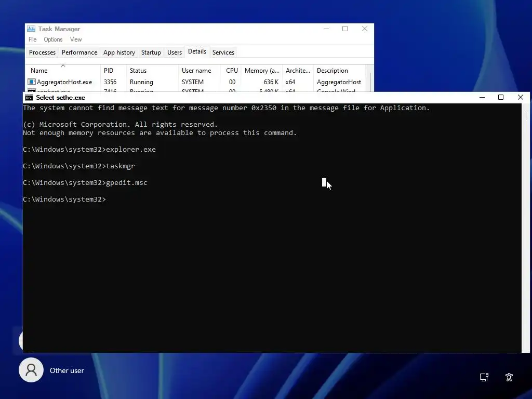This screenshot has height=399, width=532.
Task: Open the Options menu in Task Manager
Action: click(54, 39)
